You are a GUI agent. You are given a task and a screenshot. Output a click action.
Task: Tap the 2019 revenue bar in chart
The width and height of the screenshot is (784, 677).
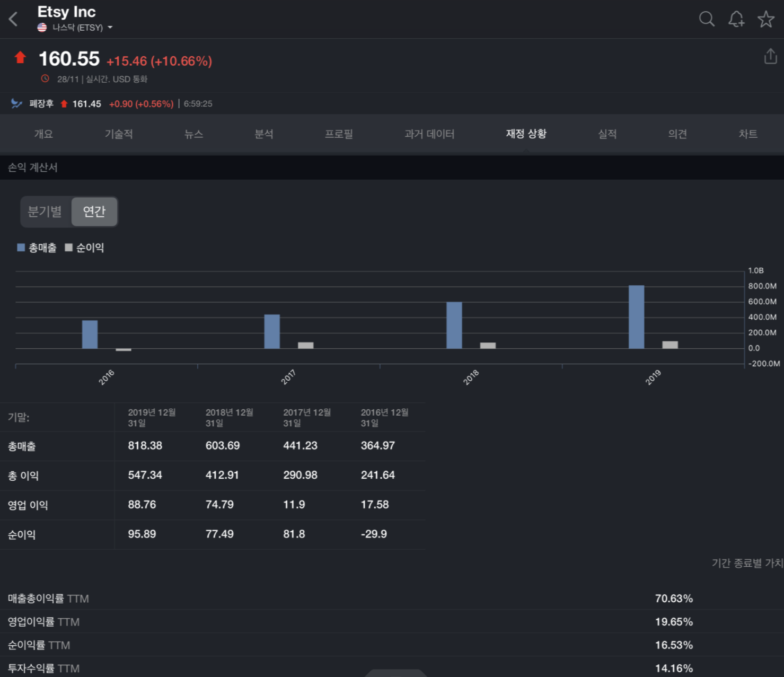tap(637, 317)
